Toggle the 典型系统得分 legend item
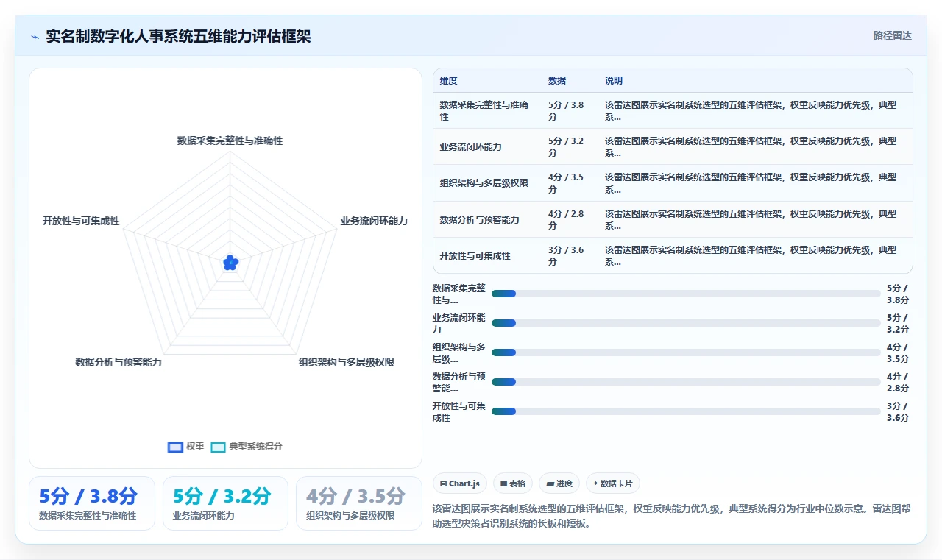Screen dimensions: 942x560 247,447
